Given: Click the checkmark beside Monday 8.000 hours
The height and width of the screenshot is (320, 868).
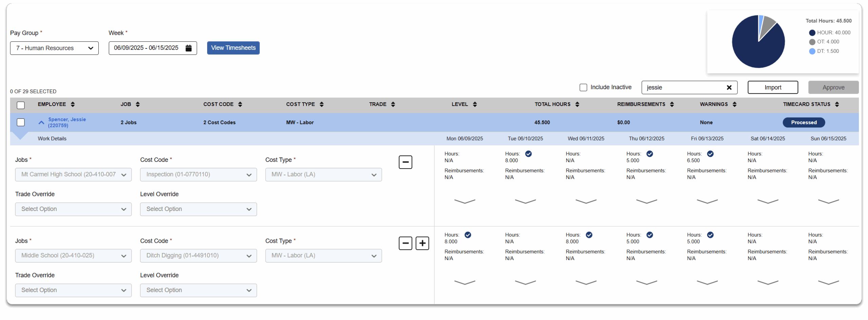Looking at the screenshot, I should (x=468, y=234).
